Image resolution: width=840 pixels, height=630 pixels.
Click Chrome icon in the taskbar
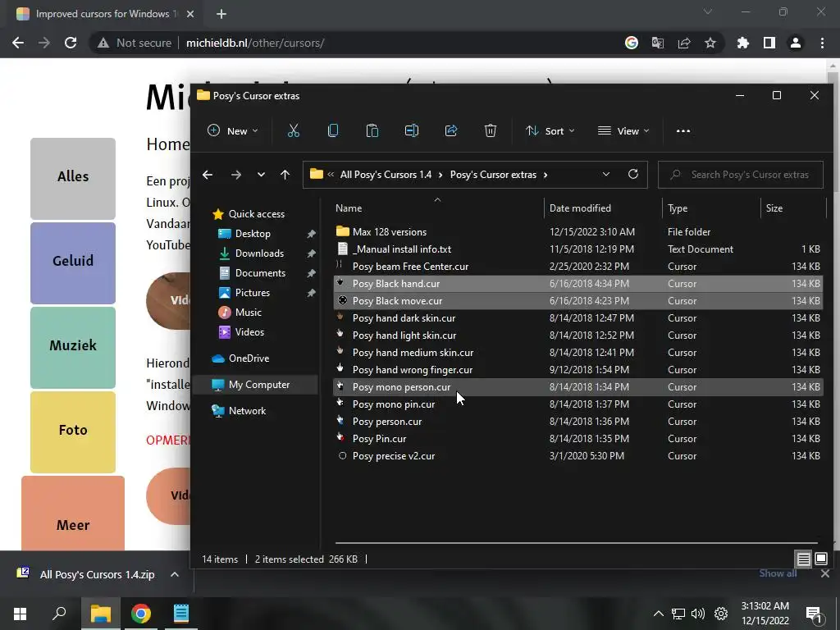coord(141,614)
